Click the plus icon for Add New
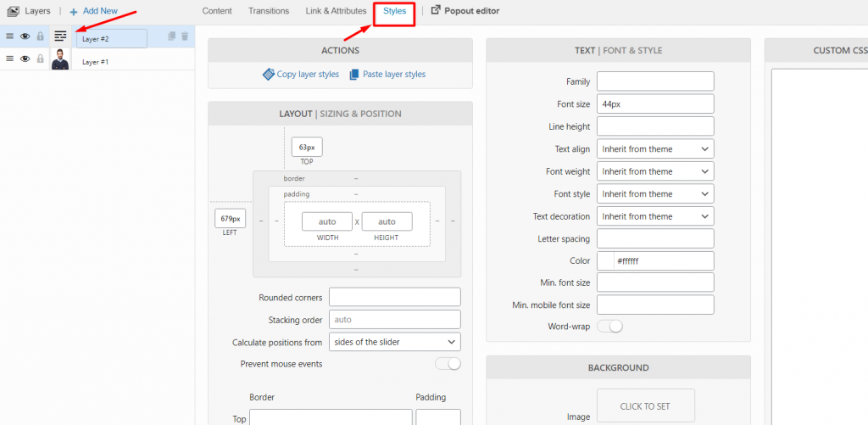868x425 pixels. coord(74,12)
